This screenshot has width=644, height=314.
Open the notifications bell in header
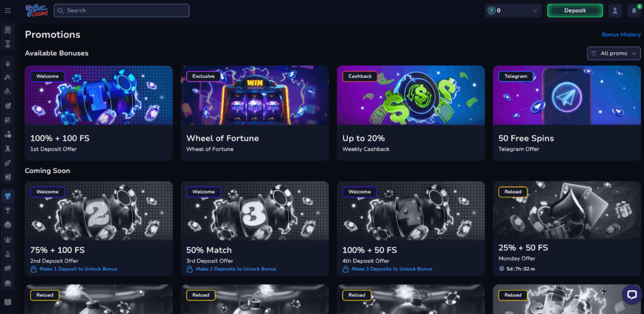click(634, 11)
